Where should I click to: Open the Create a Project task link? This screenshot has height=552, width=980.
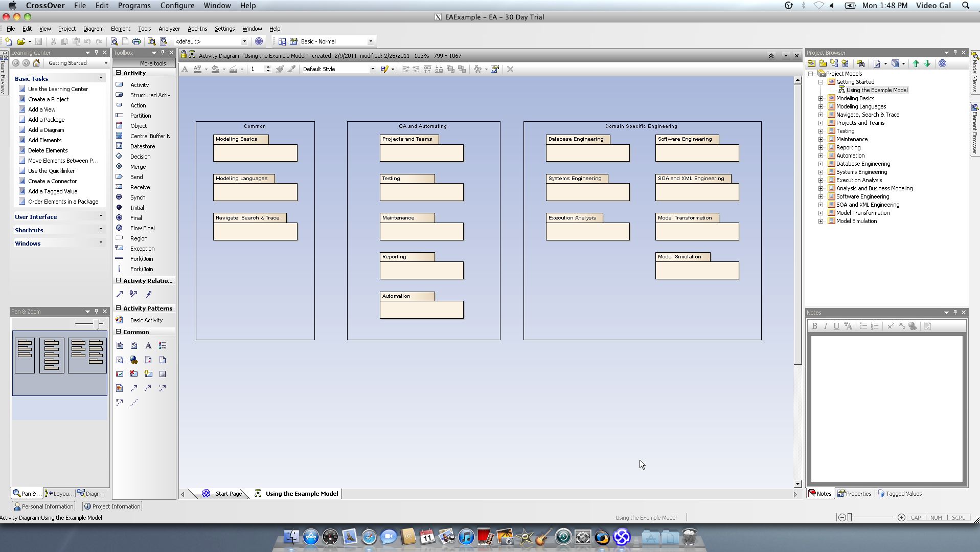pos(48,99)
